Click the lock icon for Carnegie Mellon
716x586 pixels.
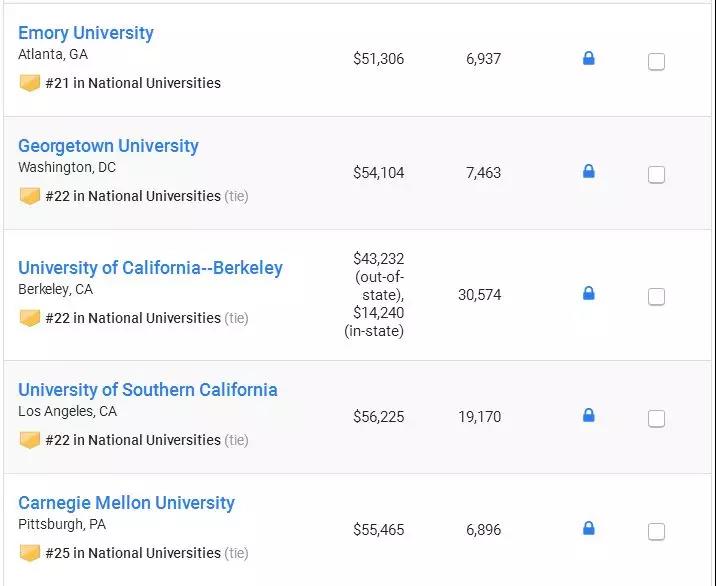point(588,529)
